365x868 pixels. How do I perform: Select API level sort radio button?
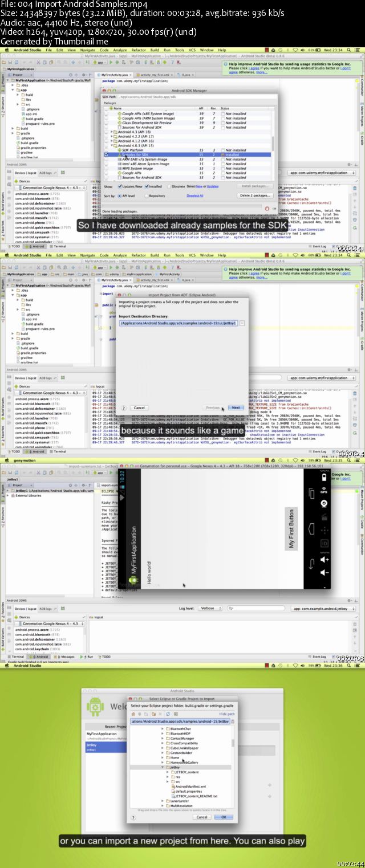pyautogui.click(x=120, y=195)
